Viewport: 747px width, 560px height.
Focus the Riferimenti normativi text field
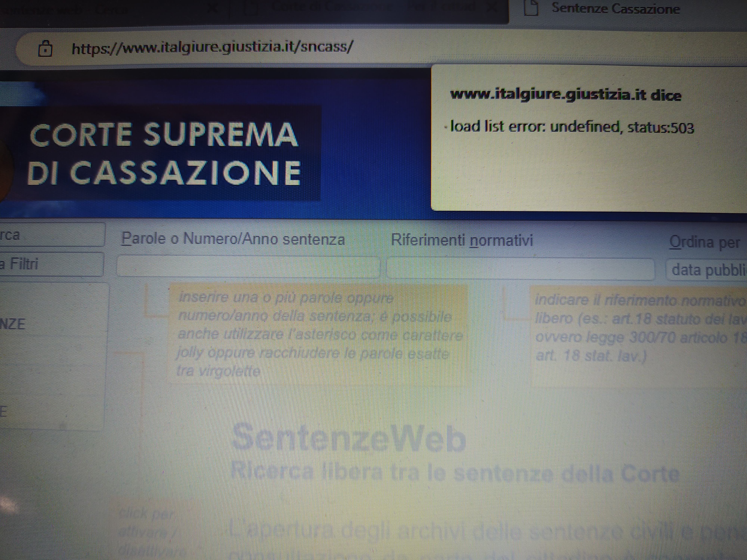[520, 269]
